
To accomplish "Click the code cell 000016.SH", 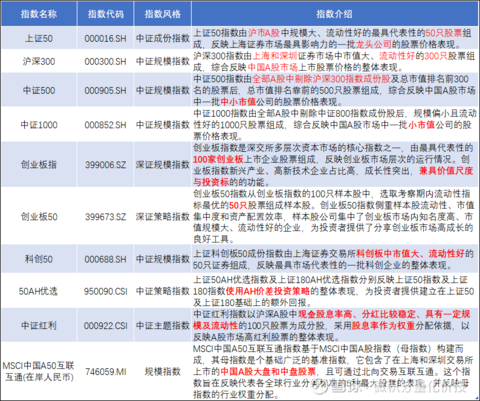I will 106,38.
